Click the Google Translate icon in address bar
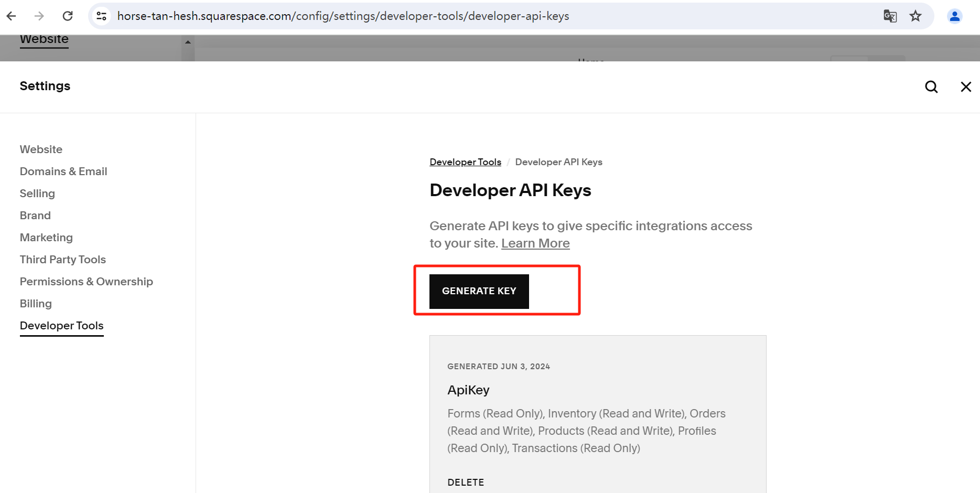This screenshot has height=493, width=980. click(x=890, y=16)
